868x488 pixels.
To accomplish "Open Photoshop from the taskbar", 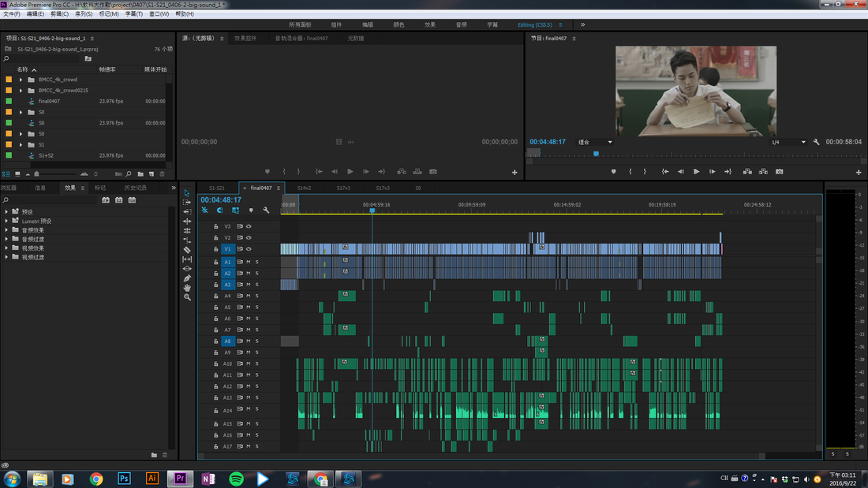I will tap(124, 479).
